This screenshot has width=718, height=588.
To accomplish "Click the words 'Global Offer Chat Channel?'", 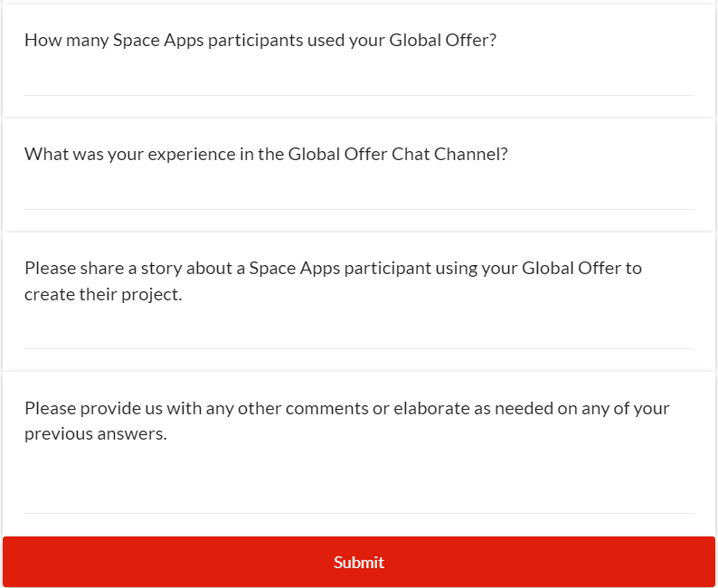I will tap(398, 154).
